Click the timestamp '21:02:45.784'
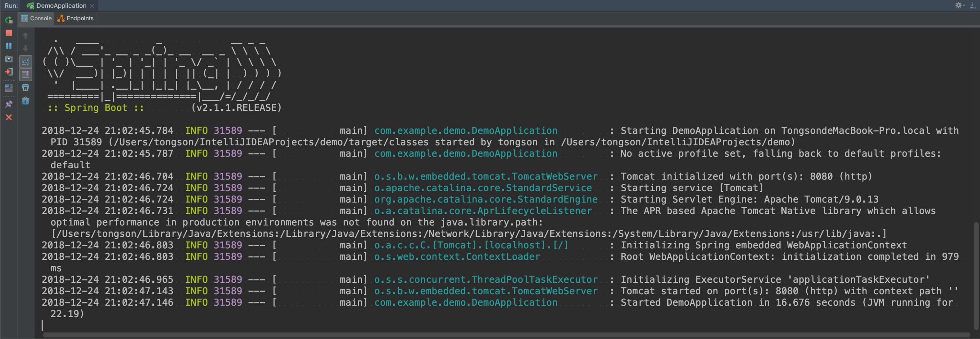980x339 pixels. 139,131
